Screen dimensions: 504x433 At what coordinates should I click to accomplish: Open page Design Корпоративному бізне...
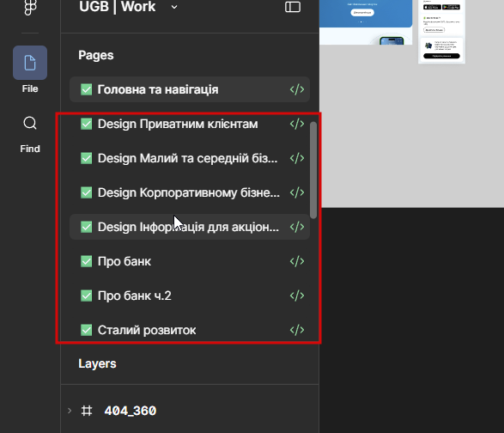(x=189, y=192)
